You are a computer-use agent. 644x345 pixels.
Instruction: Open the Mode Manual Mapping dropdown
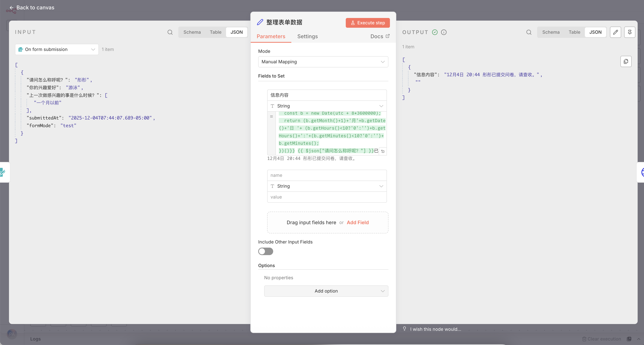tap(323, 62)
